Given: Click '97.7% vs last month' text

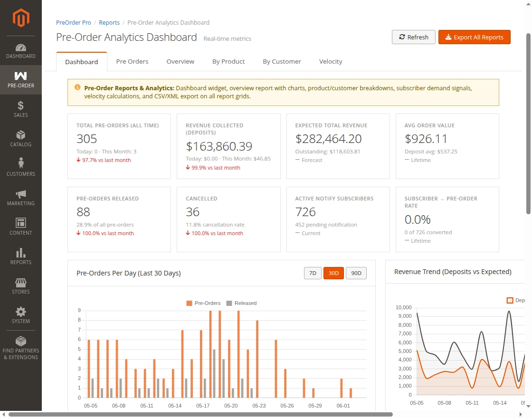Looking at the screenshot, I should tap(106, 160).
